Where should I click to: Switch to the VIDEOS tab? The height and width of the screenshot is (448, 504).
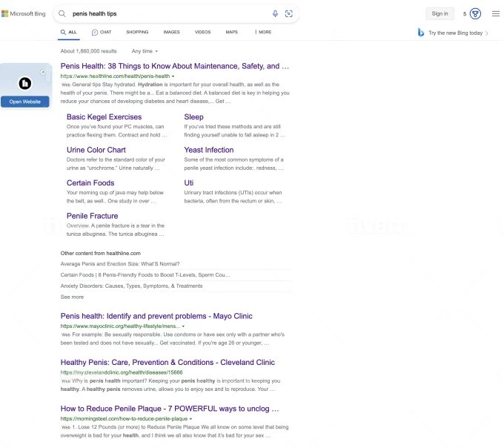coord(202,32)
